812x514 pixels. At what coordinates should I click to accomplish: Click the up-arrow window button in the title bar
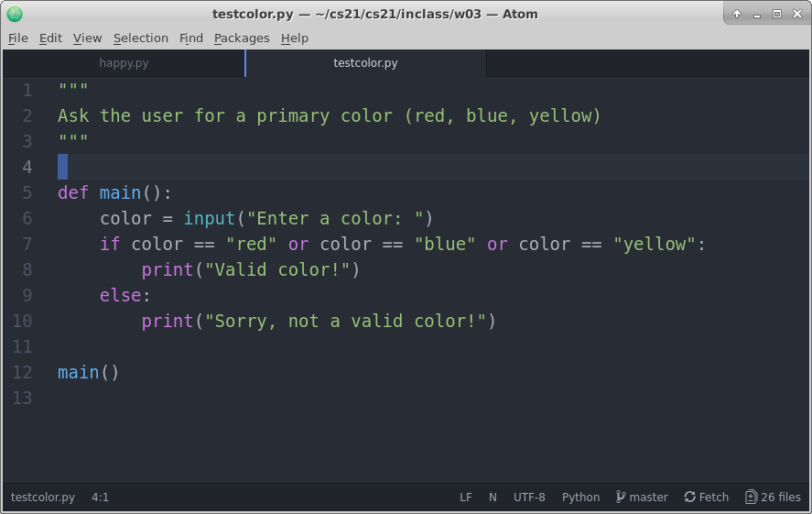click(738, 14)
